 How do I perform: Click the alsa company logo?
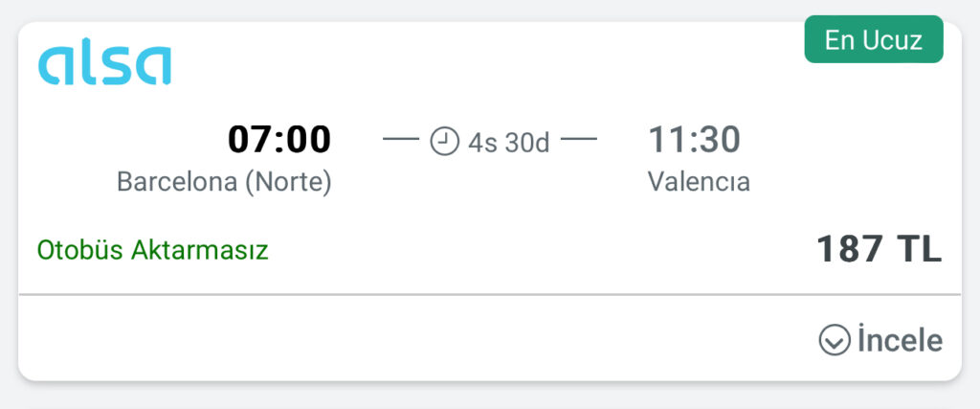point(104,64)
